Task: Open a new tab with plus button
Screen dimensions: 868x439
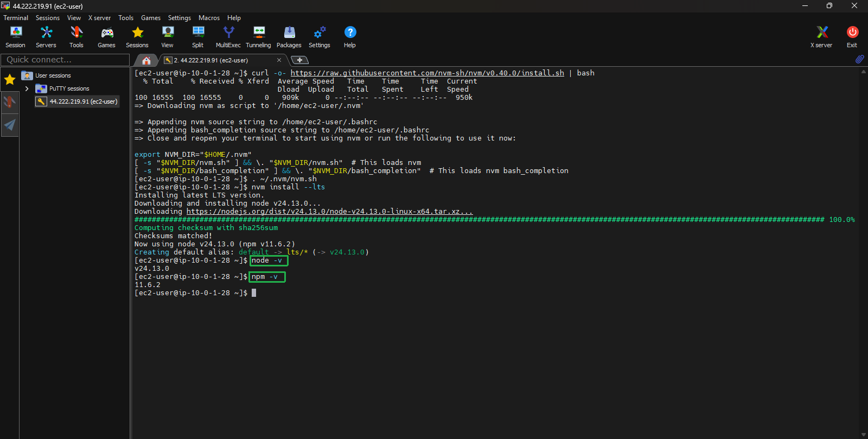Action: [x=299, y=60]
